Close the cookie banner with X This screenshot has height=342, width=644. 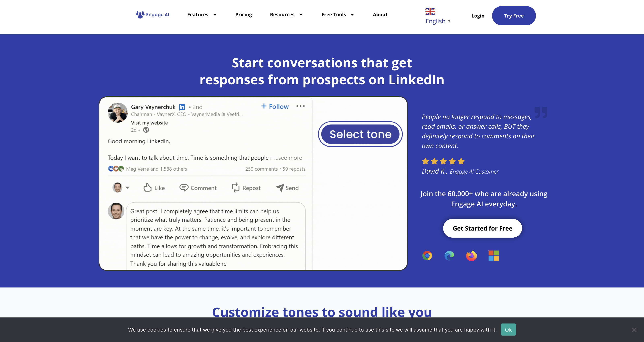(x=634, y=330)
